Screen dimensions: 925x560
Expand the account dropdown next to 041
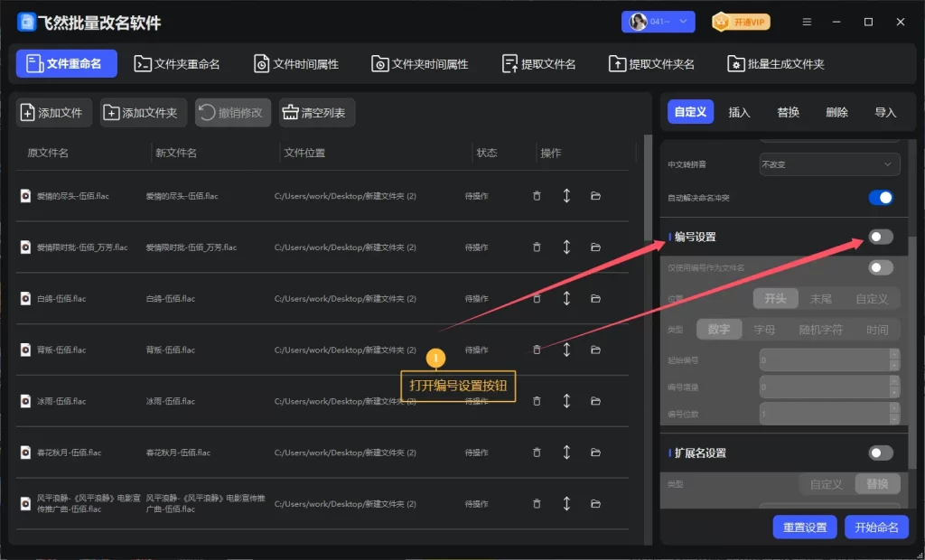click(683, 22)
